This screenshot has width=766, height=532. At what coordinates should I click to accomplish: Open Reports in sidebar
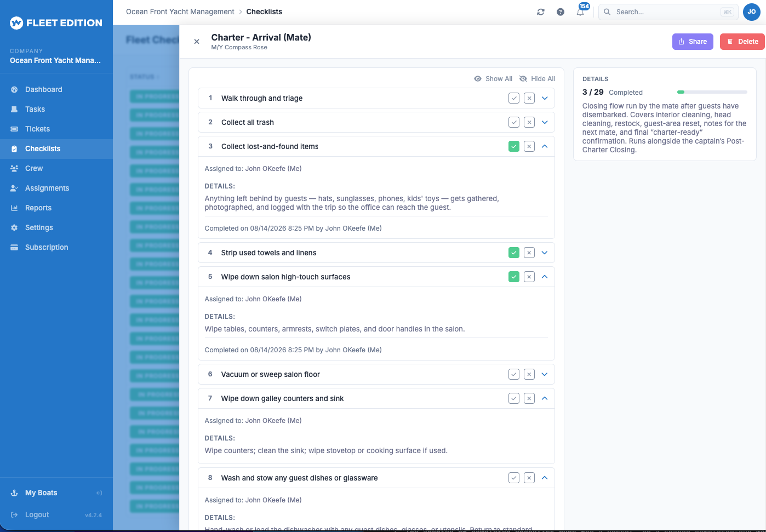(x=56, y=208)
